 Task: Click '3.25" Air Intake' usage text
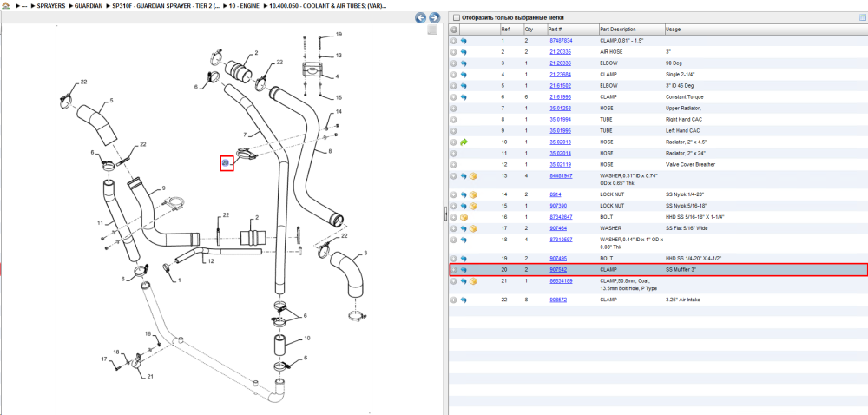pos(682,300)
